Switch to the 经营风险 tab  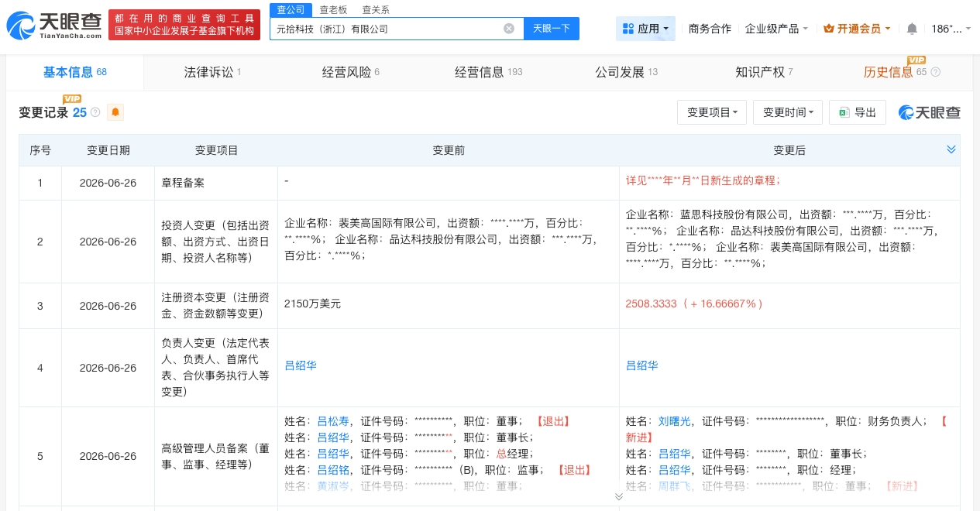pos(350,72)
